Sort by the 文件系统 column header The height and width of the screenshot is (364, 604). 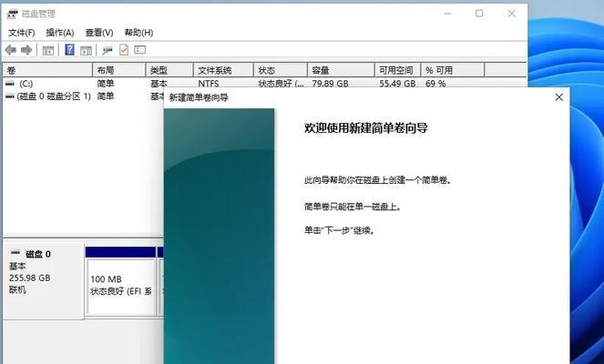point(223,70)
